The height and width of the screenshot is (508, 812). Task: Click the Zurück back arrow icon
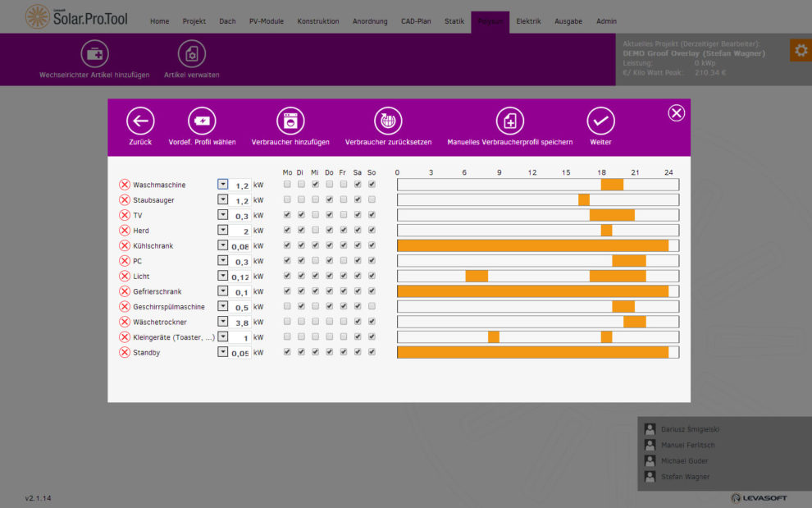(140, 121)
